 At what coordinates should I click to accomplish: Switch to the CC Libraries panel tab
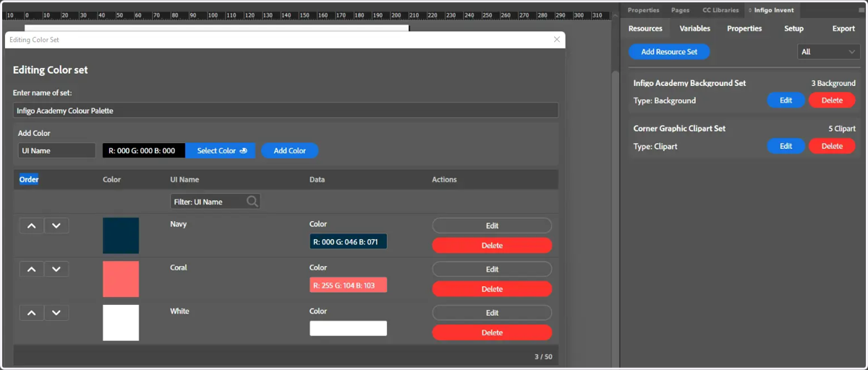click(x=720, y=10)
